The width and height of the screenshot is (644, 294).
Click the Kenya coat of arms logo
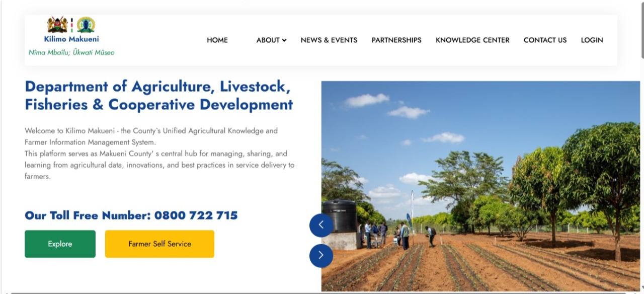click(57, 25)
